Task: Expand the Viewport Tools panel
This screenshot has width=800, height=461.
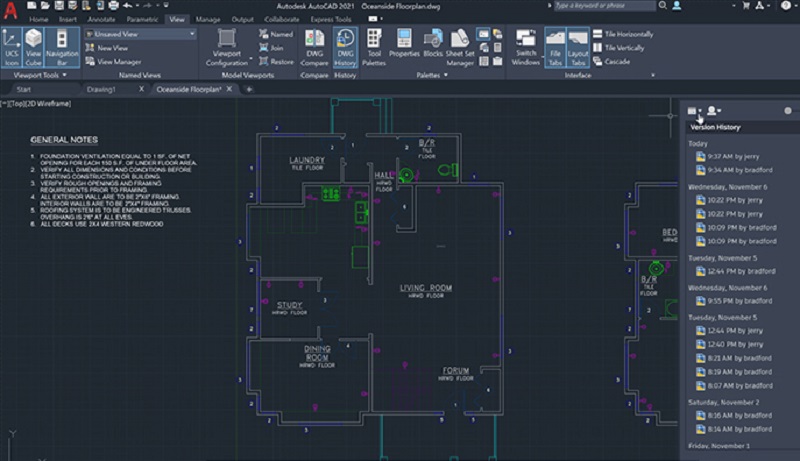Action: click(40, 75)
